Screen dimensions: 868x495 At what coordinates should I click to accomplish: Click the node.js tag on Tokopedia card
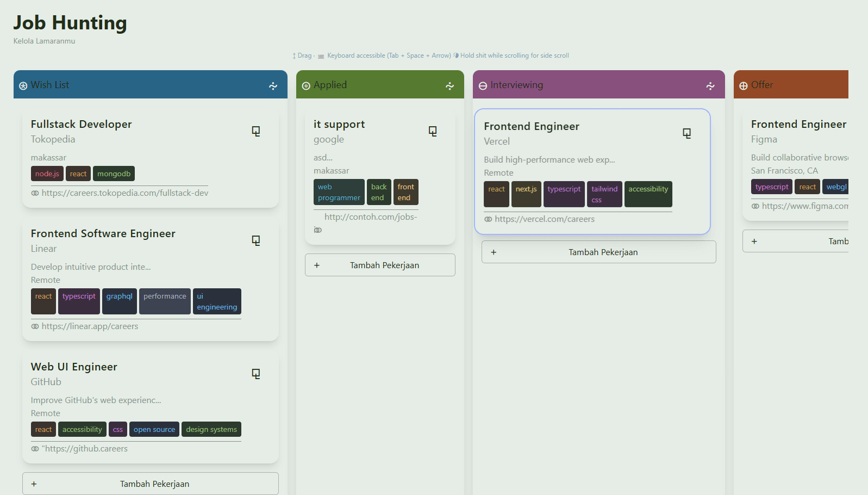click(47, 174)
